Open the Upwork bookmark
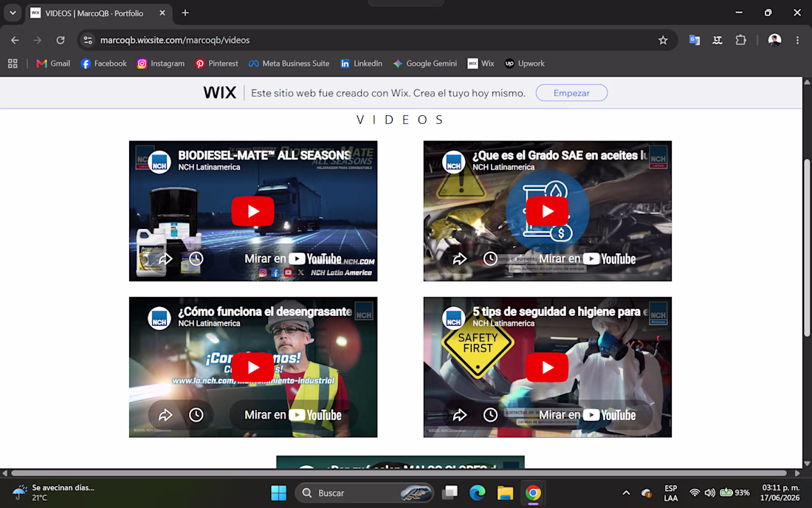Screen dimensions: 812x508 (525, 63)
